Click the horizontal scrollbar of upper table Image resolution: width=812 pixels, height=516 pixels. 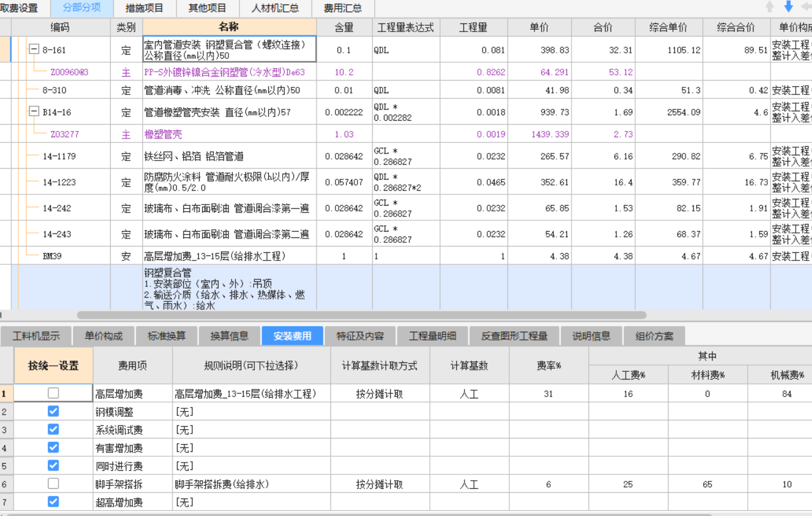361,315
